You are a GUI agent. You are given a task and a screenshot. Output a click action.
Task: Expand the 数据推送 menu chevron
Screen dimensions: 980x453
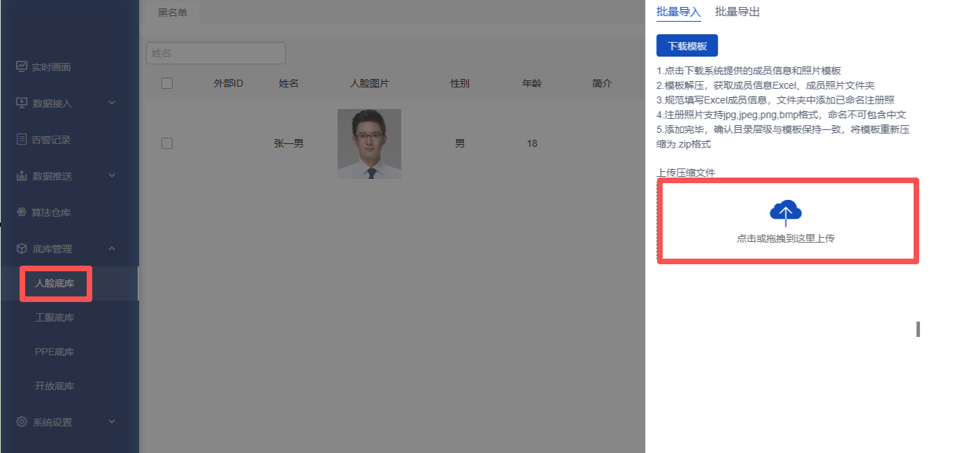coord(112,176)
